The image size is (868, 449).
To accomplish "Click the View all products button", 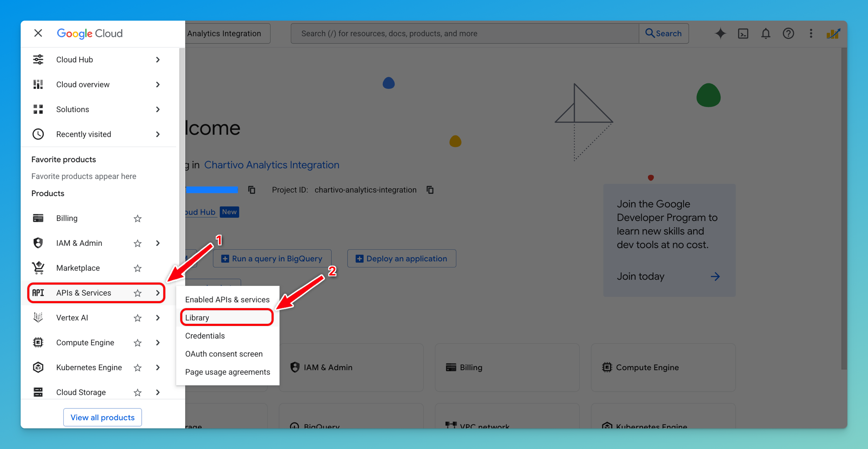I will point(102,417).
